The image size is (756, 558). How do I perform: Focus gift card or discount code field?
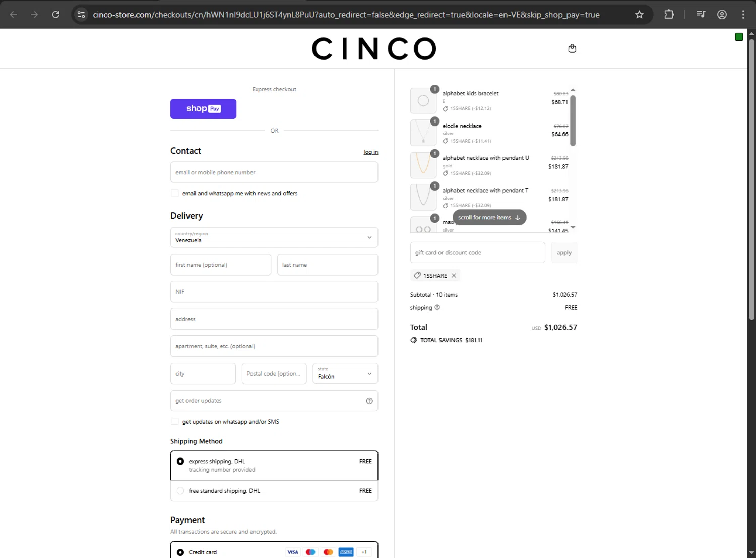coord(478,253)
